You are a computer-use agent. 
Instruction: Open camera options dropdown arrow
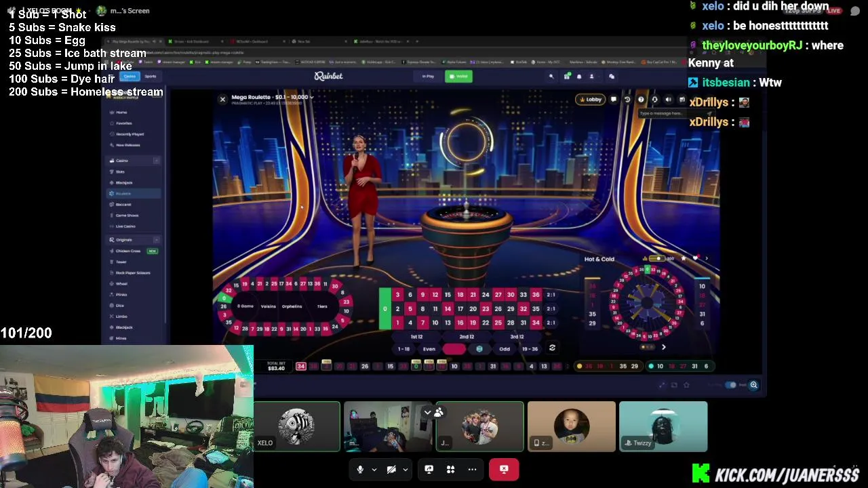click(x=405, y=469)
